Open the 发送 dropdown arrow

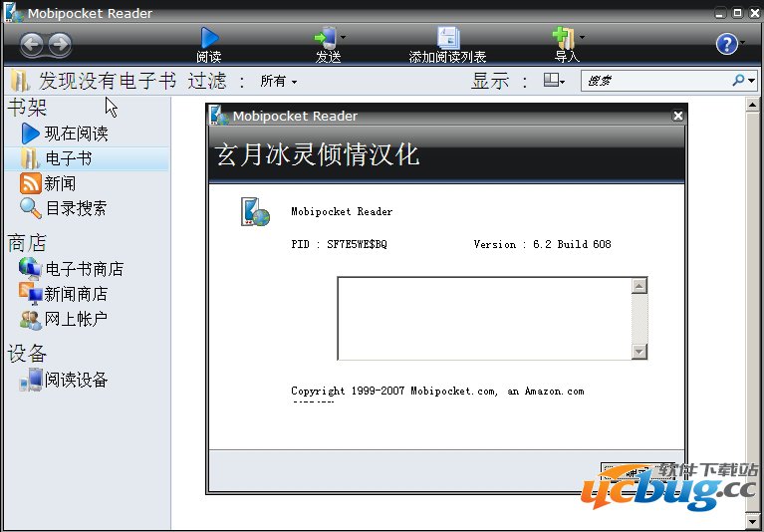pos(343,37)
